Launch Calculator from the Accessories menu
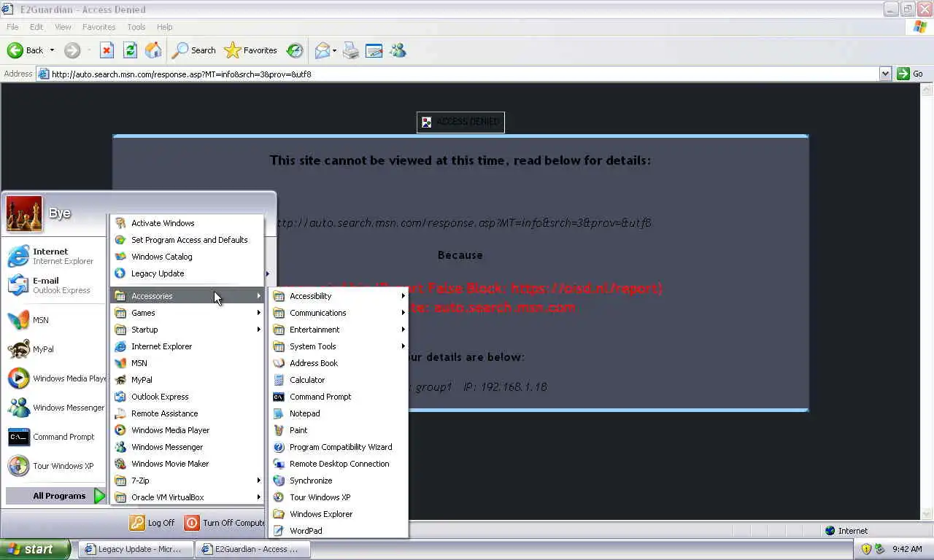Viewport: 934px width, 560px height. tap(338, 380)
